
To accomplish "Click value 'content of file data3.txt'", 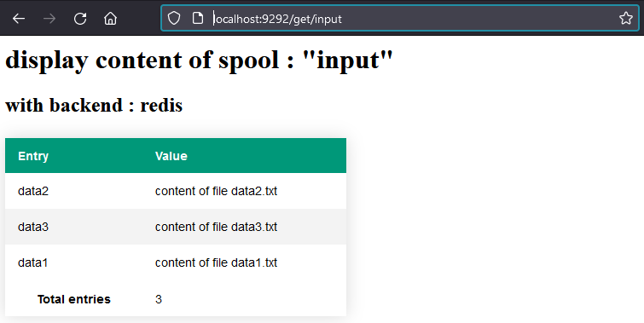I will click(216, 227).
